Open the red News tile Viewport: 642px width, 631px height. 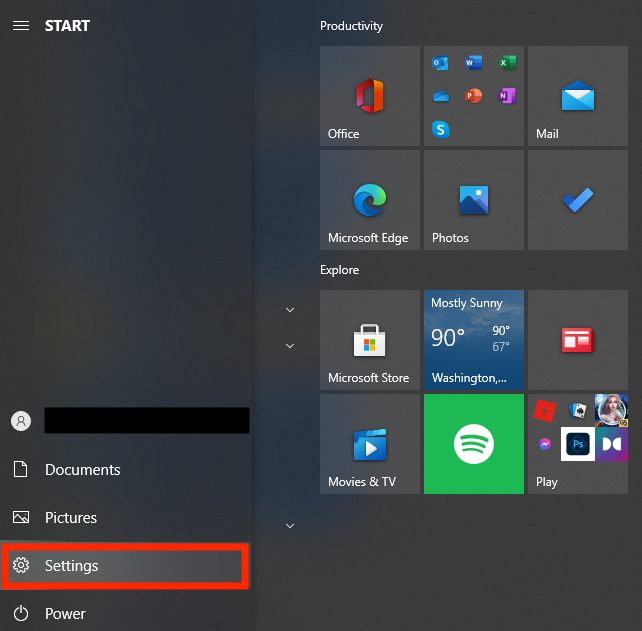(577, 340)
